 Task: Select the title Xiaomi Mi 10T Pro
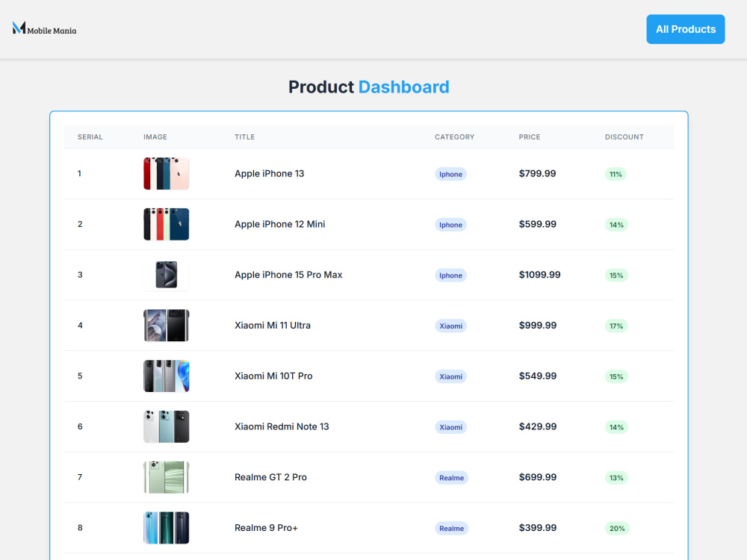click(x=273, y=376)
